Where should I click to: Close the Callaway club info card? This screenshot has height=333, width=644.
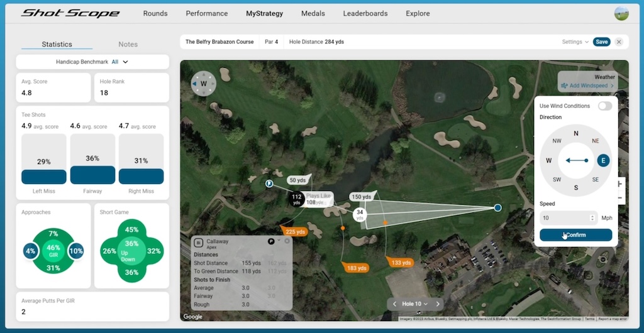coord(287,241)
